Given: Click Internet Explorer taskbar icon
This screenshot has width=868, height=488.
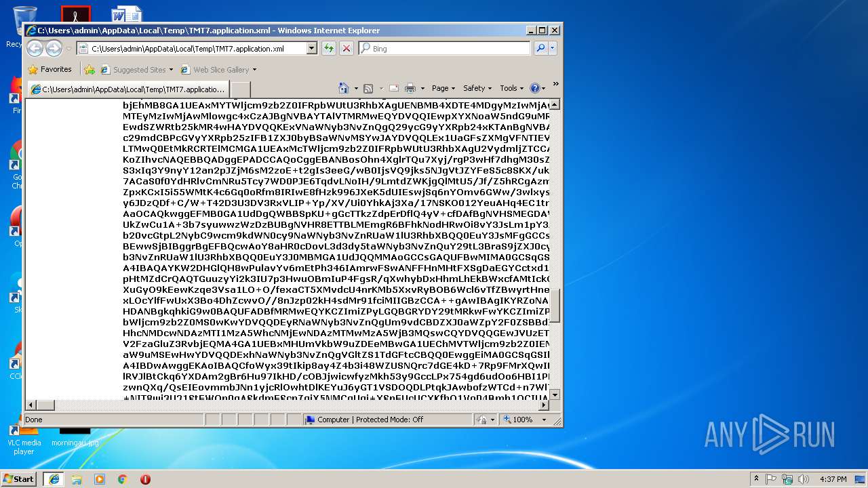Looking at the screenshot, I should [x=54, y=479].
